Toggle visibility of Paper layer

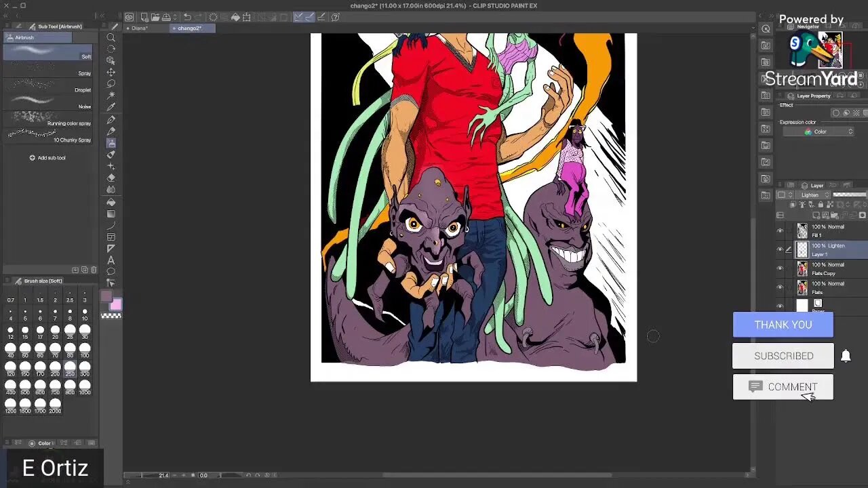pos(780,306)
